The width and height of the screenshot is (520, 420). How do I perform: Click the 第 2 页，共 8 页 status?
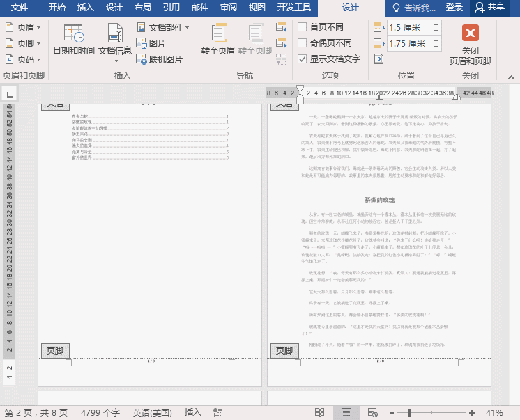pos(36,413)
